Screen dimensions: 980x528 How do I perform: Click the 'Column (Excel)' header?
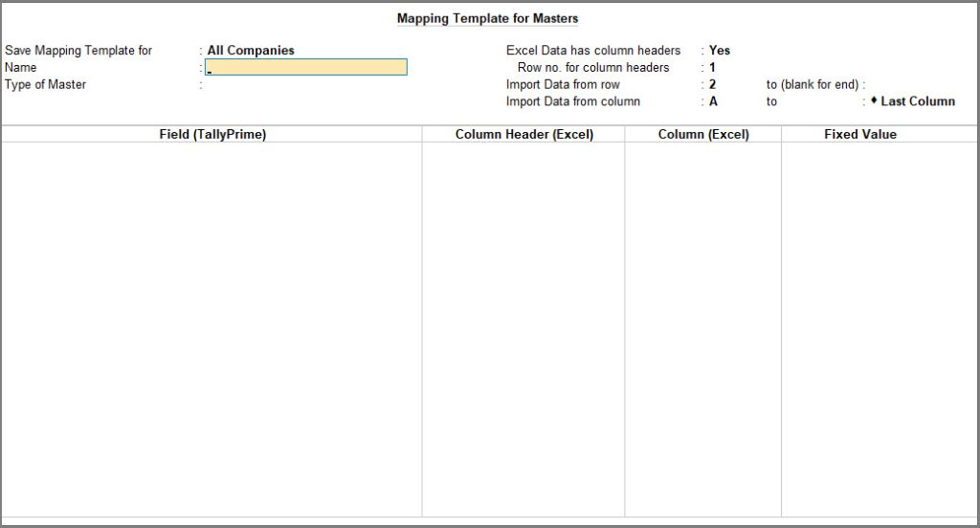(703, 134)
